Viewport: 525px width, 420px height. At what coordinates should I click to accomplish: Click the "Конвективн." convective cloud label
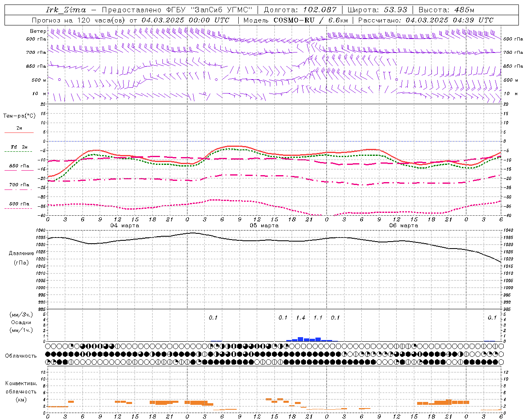pyautogui.click(x=21, y=383)
